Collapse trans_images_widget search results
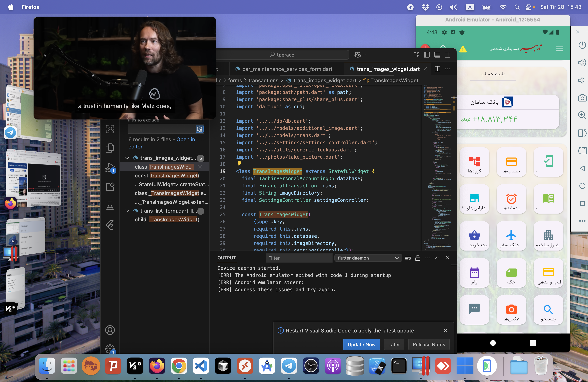 pos(127,158)
